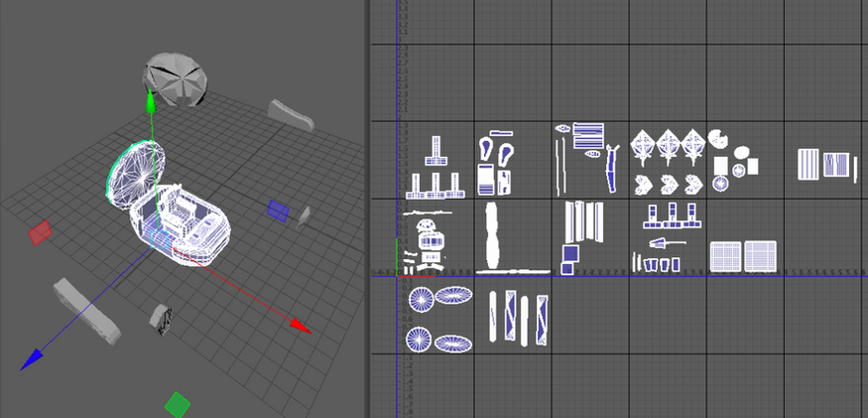Select the upper flattened oval radial UV shell
The height and width of the screenshot is (418, 868).
[453, 296]
